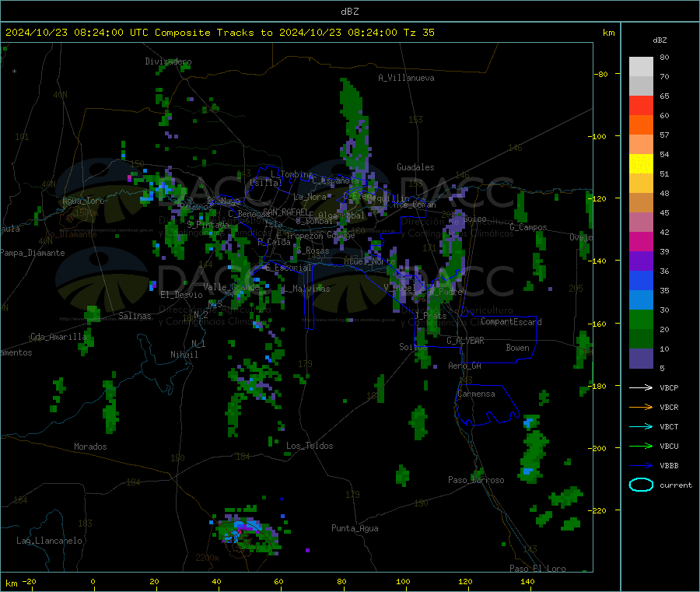Viewport: 700px width, 592px height.
Task: Click the A_Villanueva place label
Action: click(x=406, y=78)
